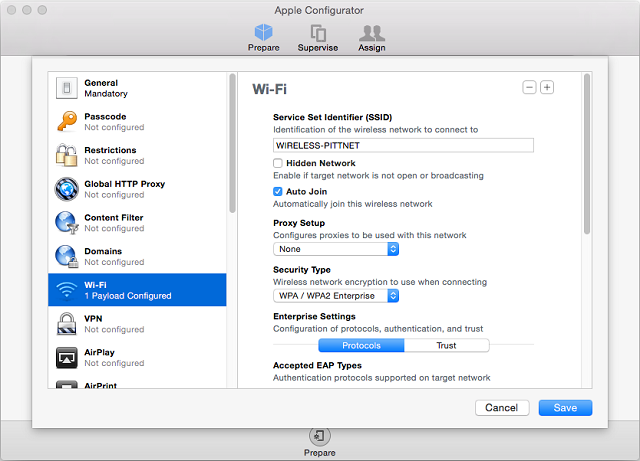Click the 'Content Filter' label
This screenshot has width=640, height=461.
pyautogui.click(x=113, y=218)
